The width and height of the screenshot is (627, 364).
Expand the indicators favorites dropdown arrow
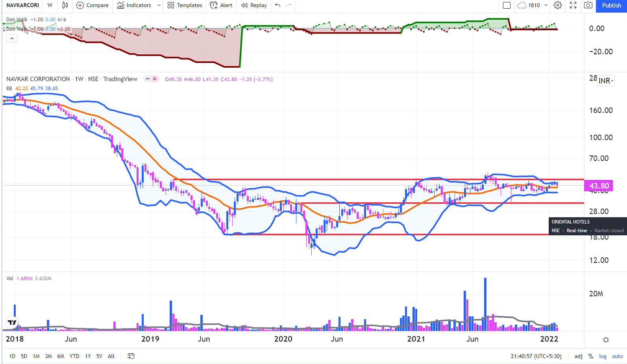(159, 6)
